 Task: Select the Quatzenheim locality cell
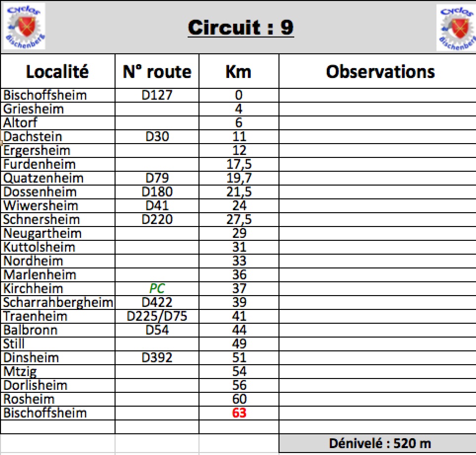coord(58,178)
